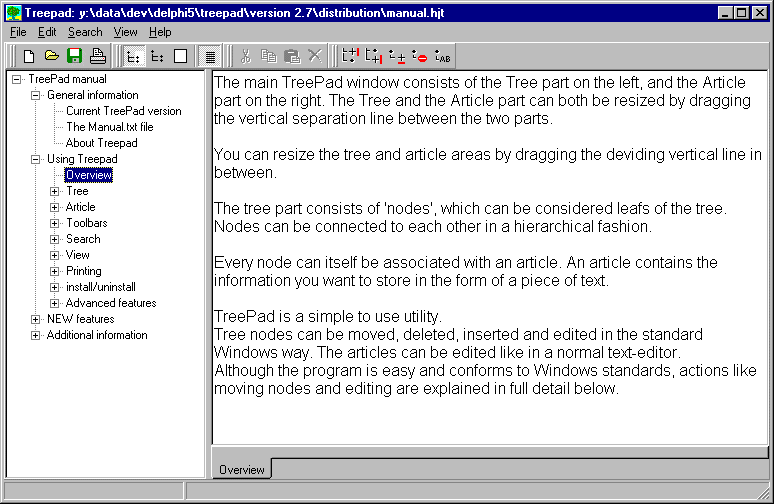Select the Toolbars tree item label
Screen dimensions: 774x504
(87, 223)
